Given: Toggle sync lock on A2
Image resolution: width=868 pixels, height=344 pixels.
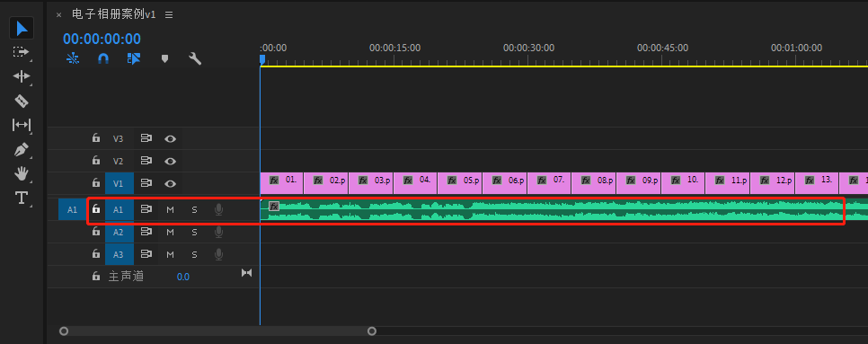Looking at the screenshot, I should 146,232.
